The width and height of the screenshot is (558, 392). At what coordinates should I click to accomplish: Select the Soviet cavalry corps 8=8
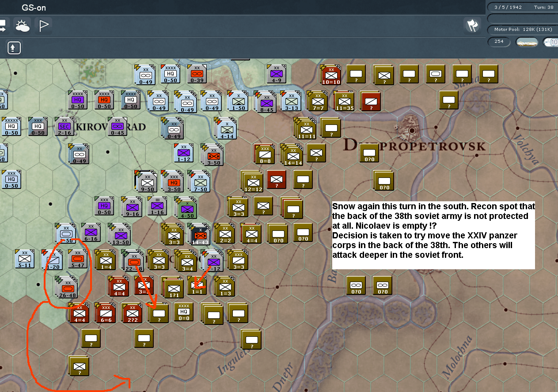coord(265,155)
